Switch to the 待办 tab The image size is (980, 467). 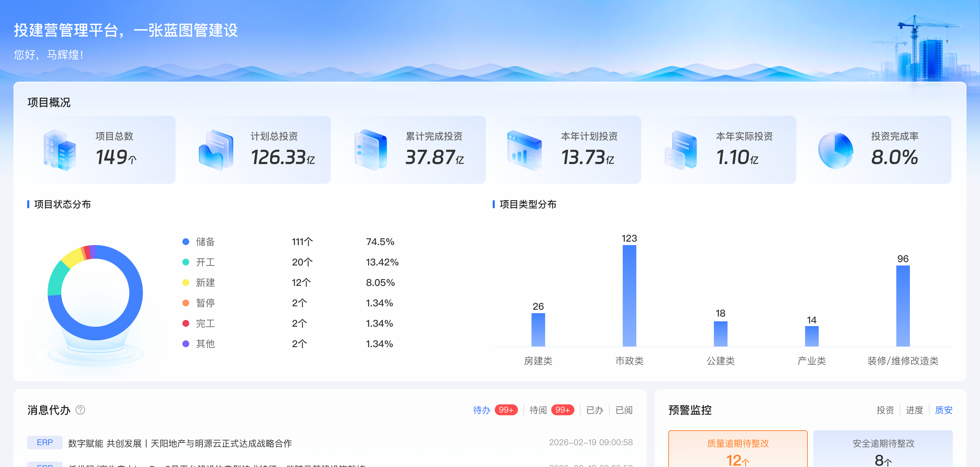tap(481, 410)
